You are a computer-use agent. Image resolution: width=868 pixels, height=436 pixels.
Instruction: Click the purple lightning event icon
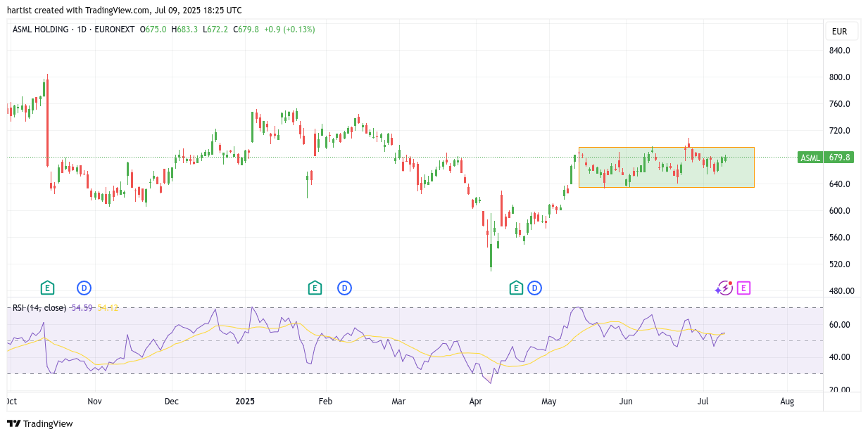724,288
